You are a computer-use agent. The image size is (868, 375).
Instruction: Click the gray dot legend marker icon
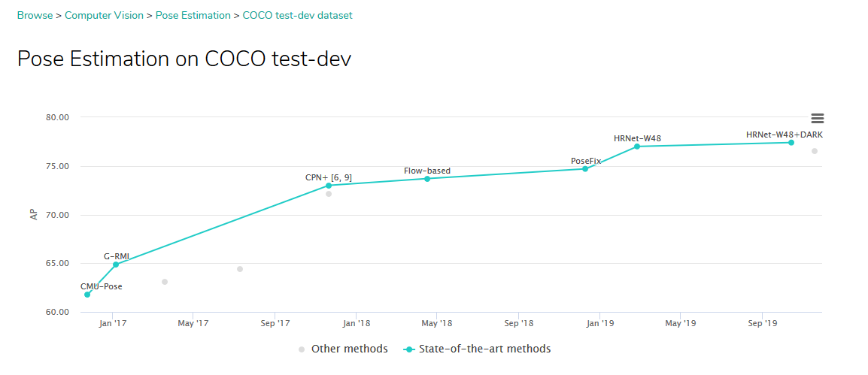(x=302, y=349)
